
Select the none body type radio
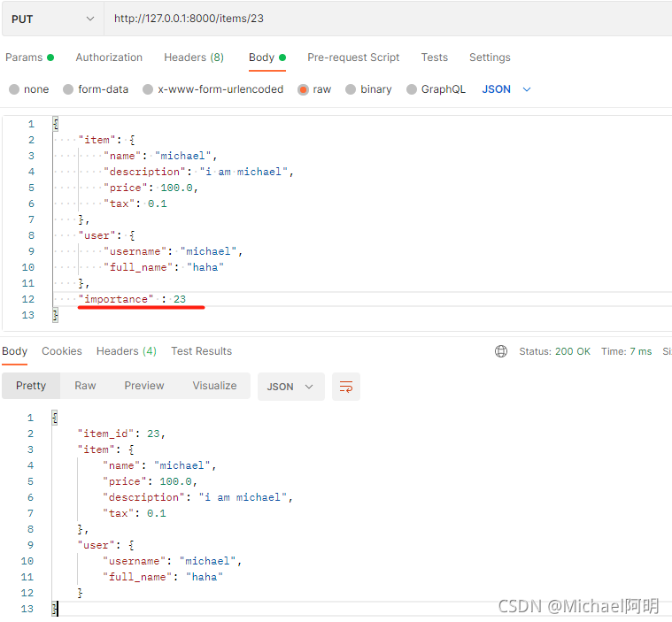(14, 89)
